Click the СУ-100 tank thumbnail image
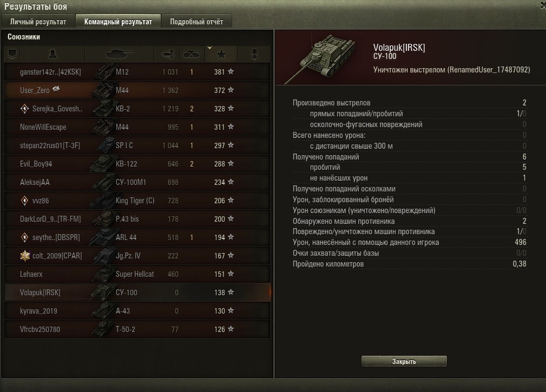546x392 pixels. 320,58
